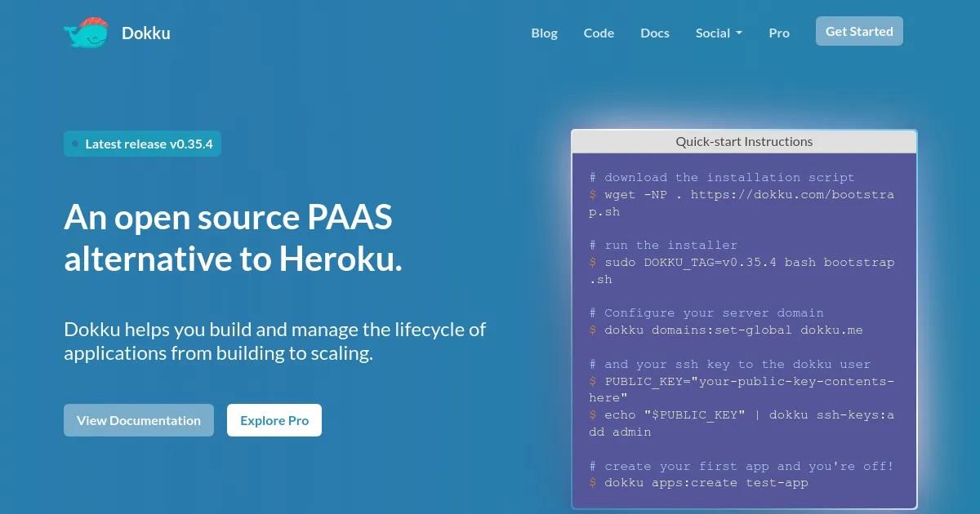Click the dokku apps:create test-app command
Screen dimensions: 980x514
(706, 483)
